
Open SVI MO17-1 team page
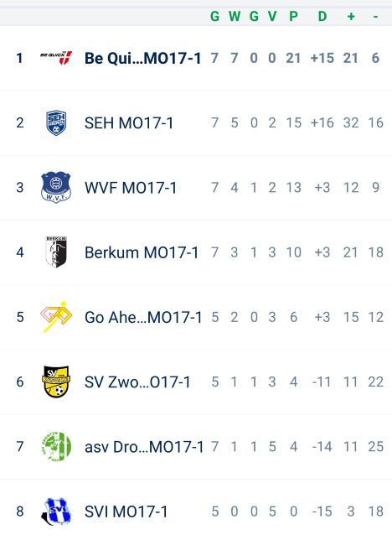[x=126, y=511]
